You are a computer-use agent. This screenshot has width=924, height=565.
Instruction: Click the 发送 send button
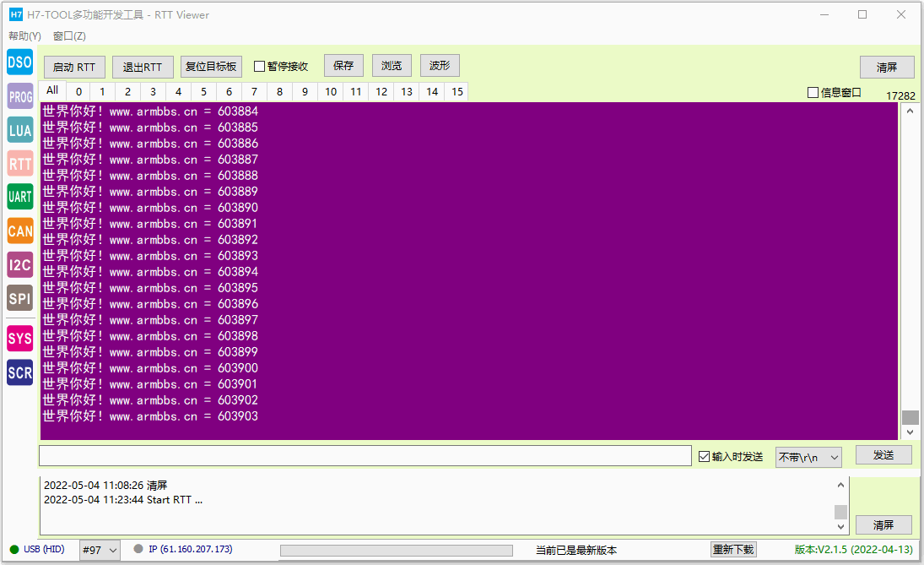883,454
